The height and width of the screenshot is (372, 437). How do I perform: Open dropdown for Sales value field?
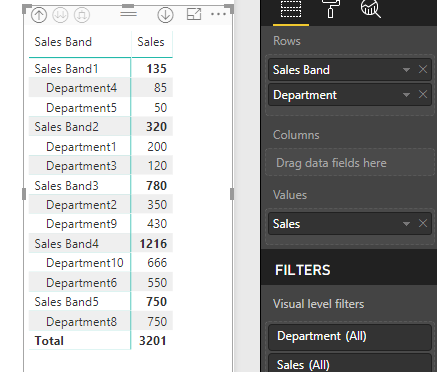click(x=406, y=224)
